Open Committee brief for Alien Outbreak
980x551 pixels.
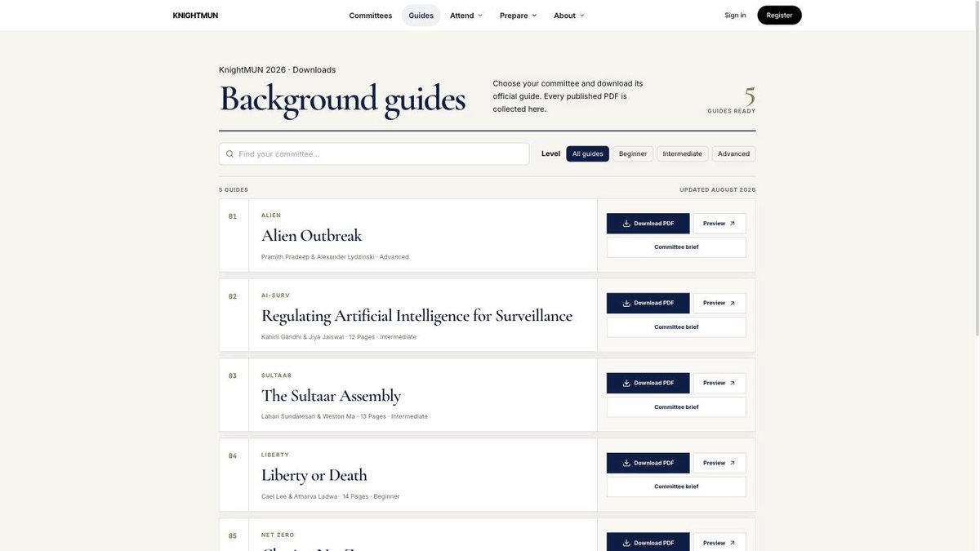676,247
